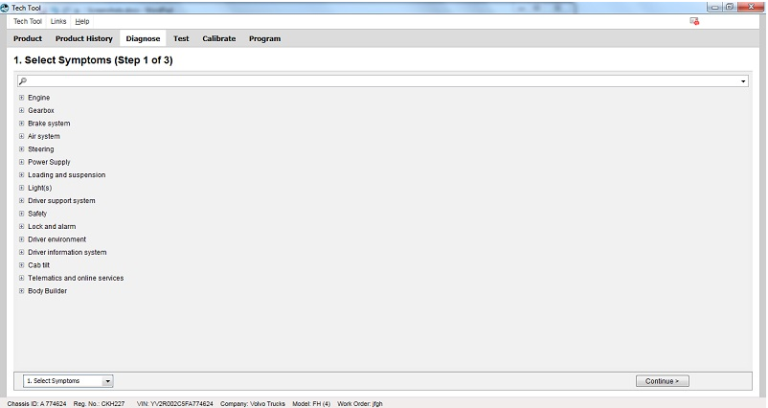This screenshot has height=408, width=768.
Task: Open the symptom search dropdown arrow
Action: pos(744,80)
